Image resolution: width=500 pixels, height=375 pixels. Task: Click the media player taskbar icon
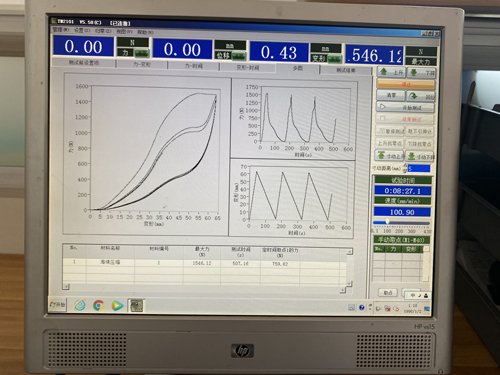pos(117,305)
